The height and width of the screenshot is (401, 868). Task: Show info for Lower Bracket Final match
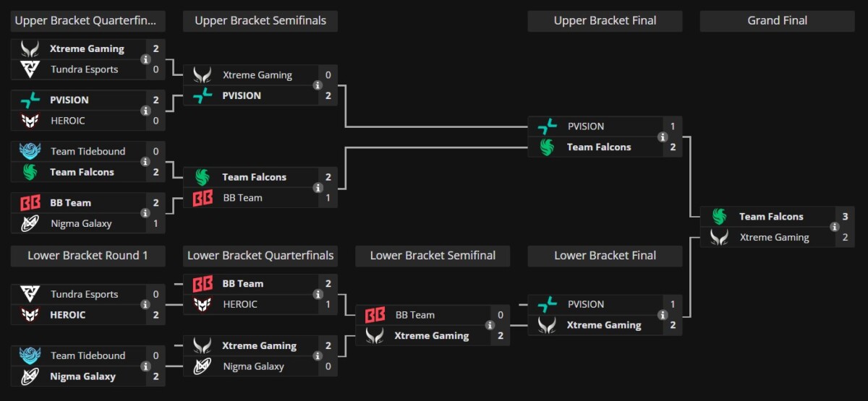tap(663, 315)
